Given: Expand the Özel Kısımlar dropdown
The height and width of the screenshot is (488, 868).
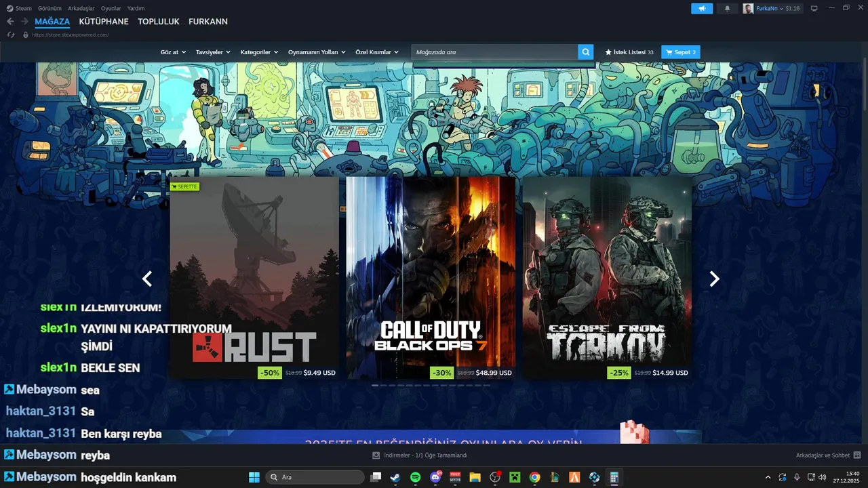Looking at the screenshot, I should 376,52.
